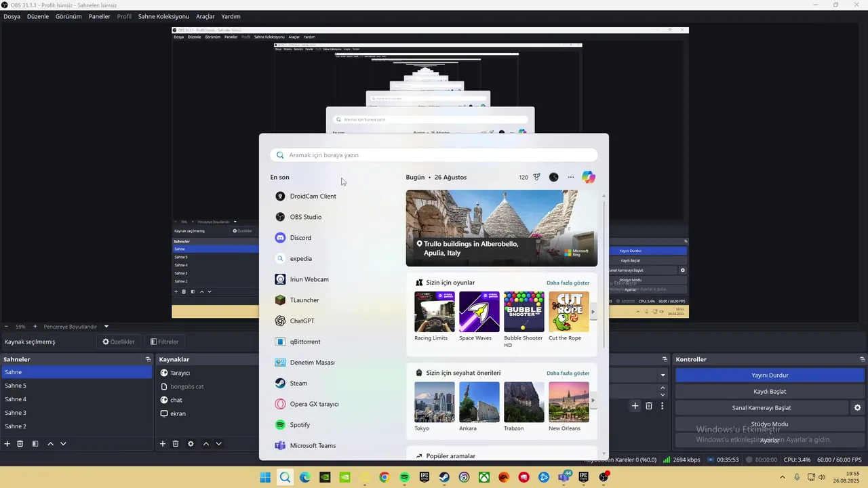The width and height of the screenshot is (868, 488).
Task: Decrease transition duration stepper down
Action: click(x=663, y=394)
